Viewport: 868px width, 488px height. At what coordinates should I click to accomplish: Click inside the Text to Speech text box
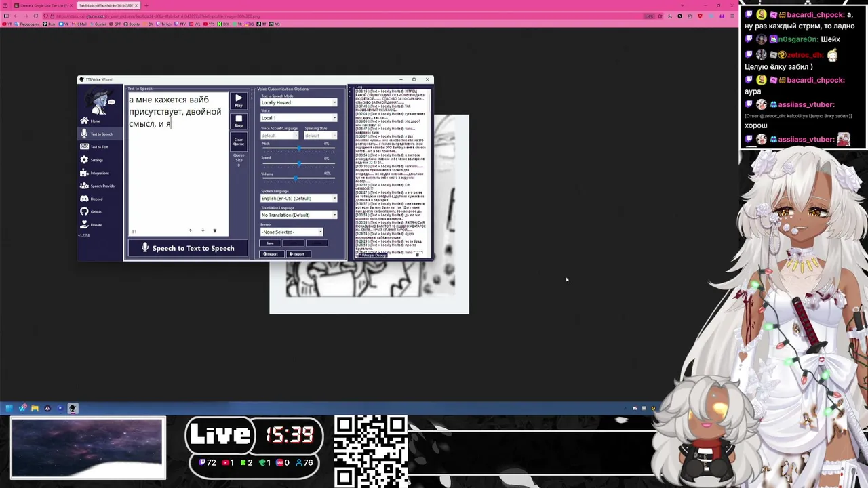178,163
